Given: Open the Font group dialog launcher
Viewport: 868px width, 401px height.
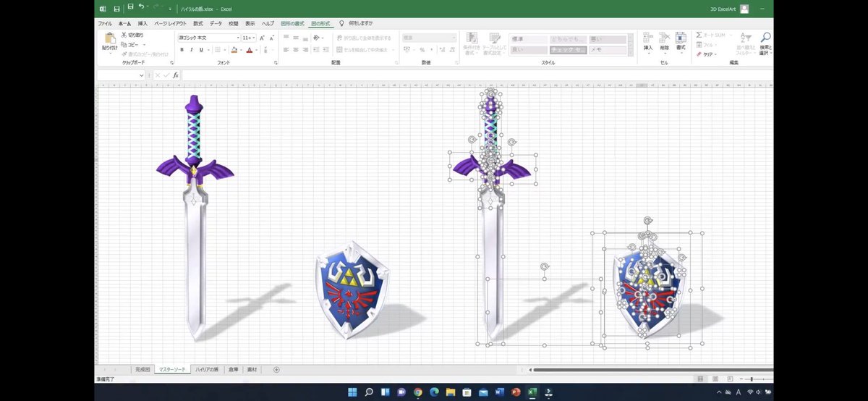Looking at the screenshot, I should coord(276,63).
